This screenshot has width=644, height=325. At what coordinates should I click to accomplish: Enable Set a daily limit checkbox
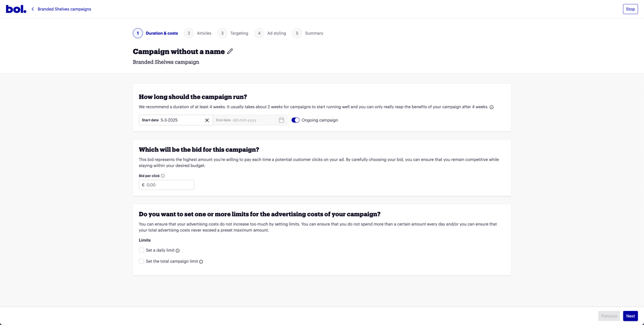point(141,250)
